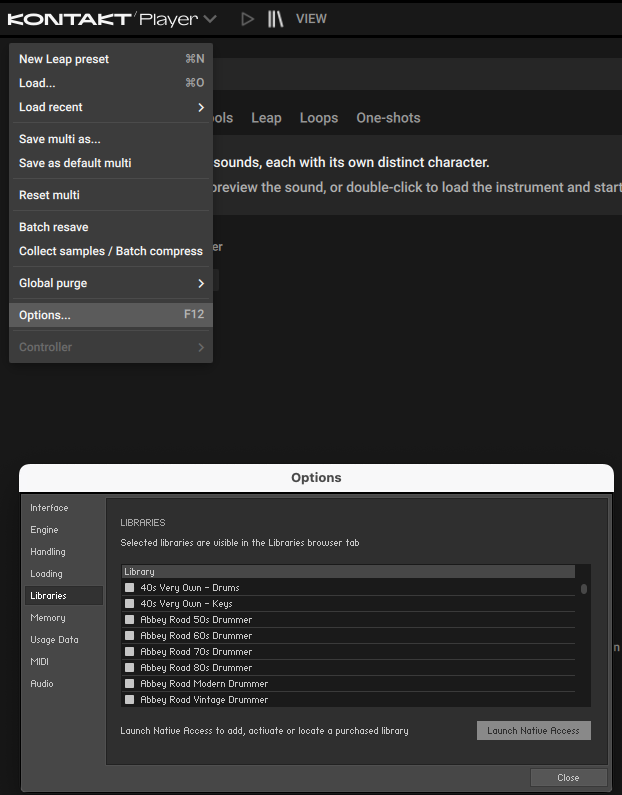The width and height of the screenshot is (622, 795).
Task: Click the Abbey Road 60s Drummer name
Action: 196,635
